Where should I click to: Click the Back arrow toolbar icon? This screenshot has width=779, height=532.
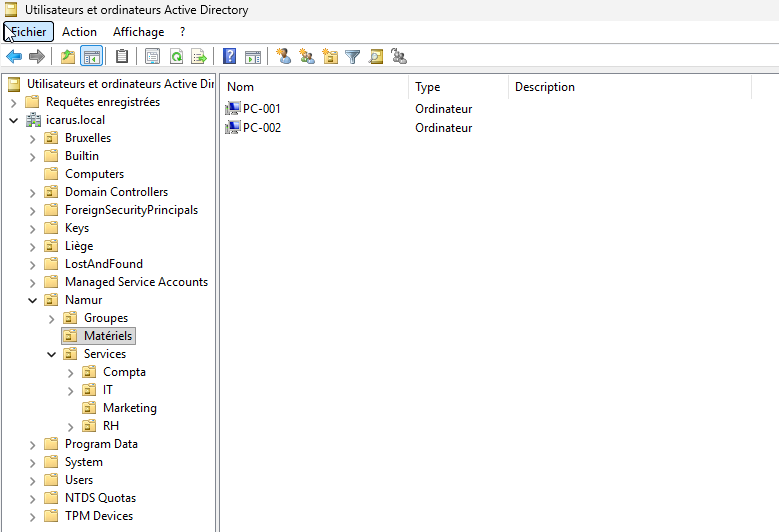coord(14,57)
